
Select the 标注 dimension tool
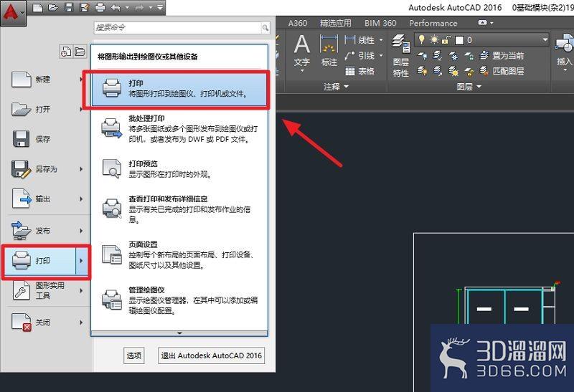(329, 51)
